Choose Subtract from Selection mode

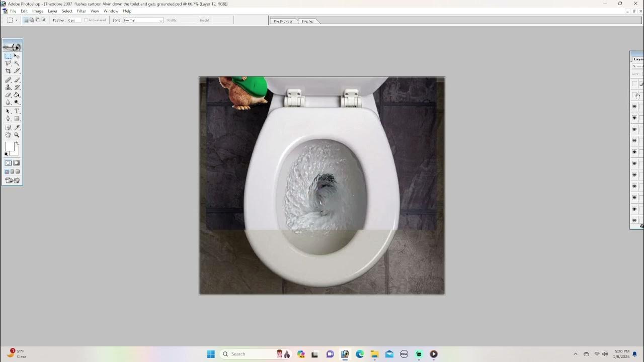[x=38, y=20]
